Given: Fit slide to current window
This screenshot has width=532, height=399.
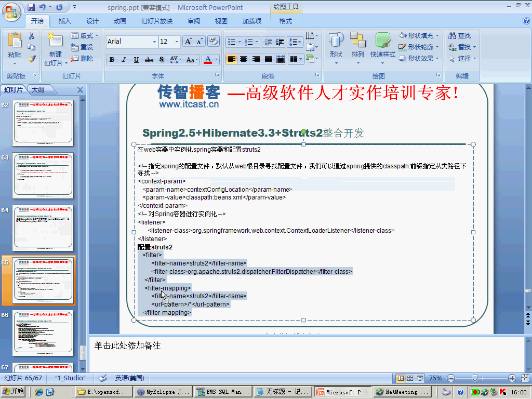Looking at the screenshot, I should point(525,378).
